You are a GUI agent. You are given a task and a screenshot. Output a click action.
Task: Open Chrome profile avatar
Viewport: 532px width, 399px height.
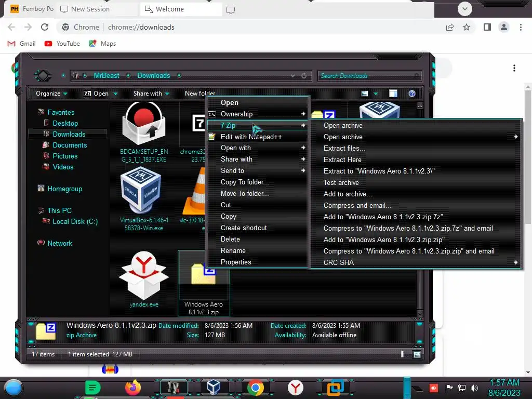point(504,27)
